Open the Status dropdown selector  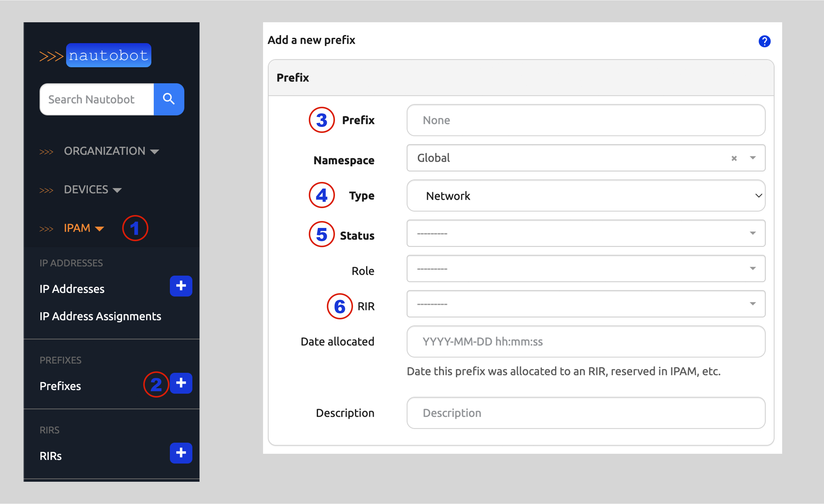[x=587, y=234]
